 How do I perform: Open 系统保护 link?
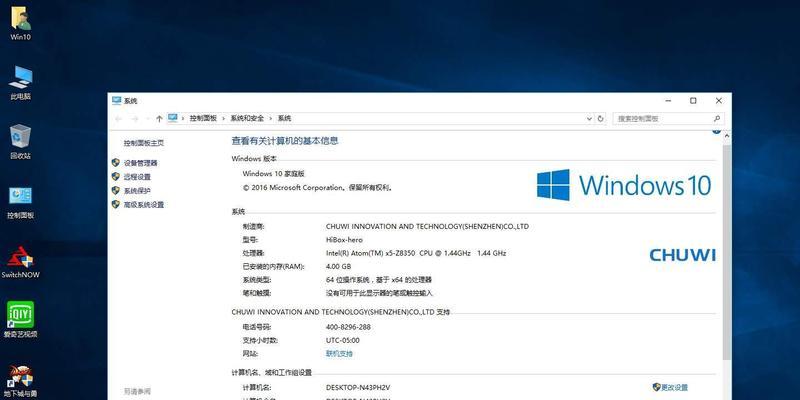coord(137,191)
